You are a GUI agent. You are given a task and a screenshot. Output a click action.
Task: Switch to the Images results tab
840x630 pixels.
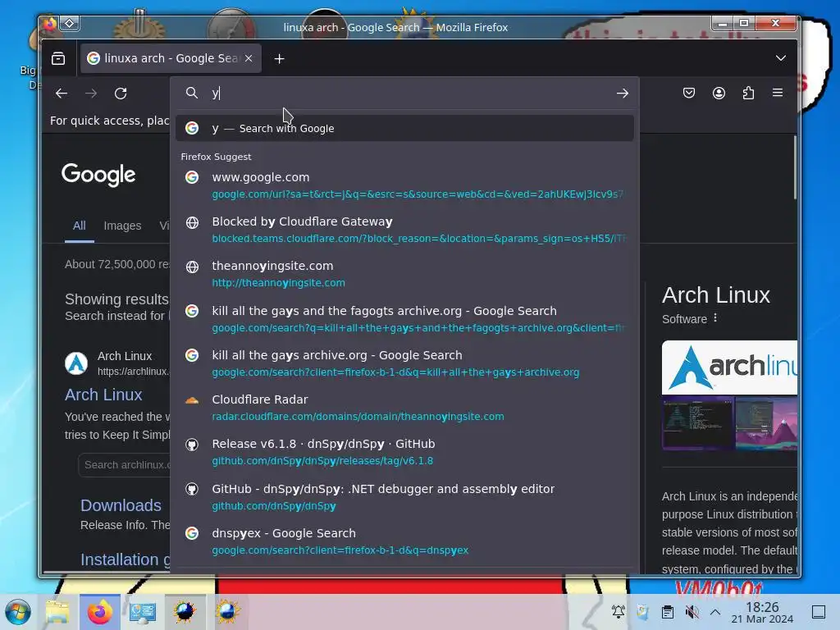click(122, 226)
